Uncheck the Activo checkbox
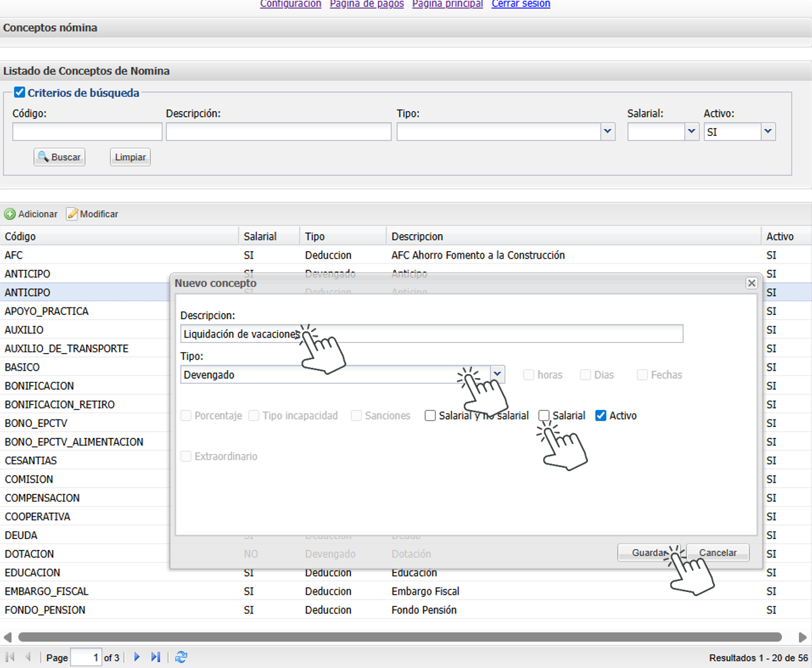 click(600, 415)
